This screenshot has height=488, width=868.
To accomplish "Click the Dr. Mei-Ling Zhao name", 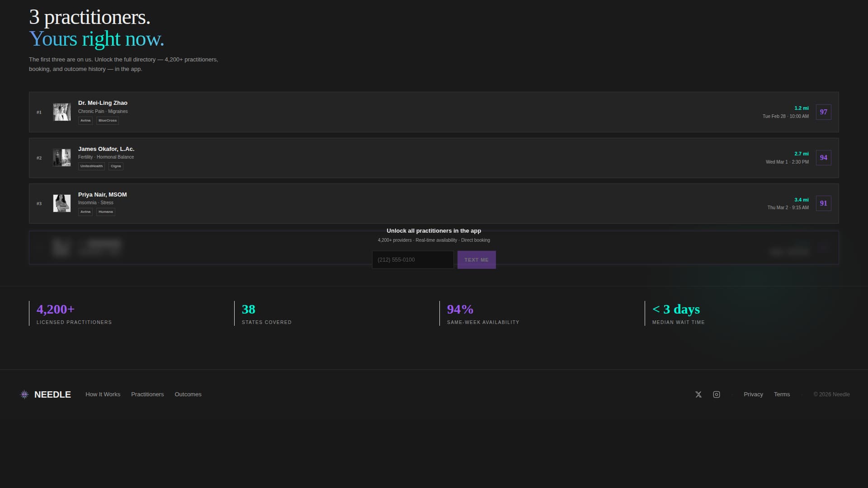I will pos(103,103).
